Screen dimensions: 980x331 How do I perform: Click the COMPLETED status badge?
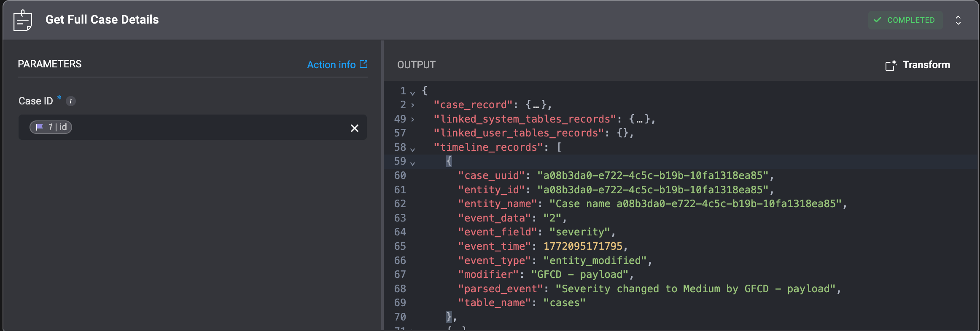pyautogui.click(x=905, y=20)
